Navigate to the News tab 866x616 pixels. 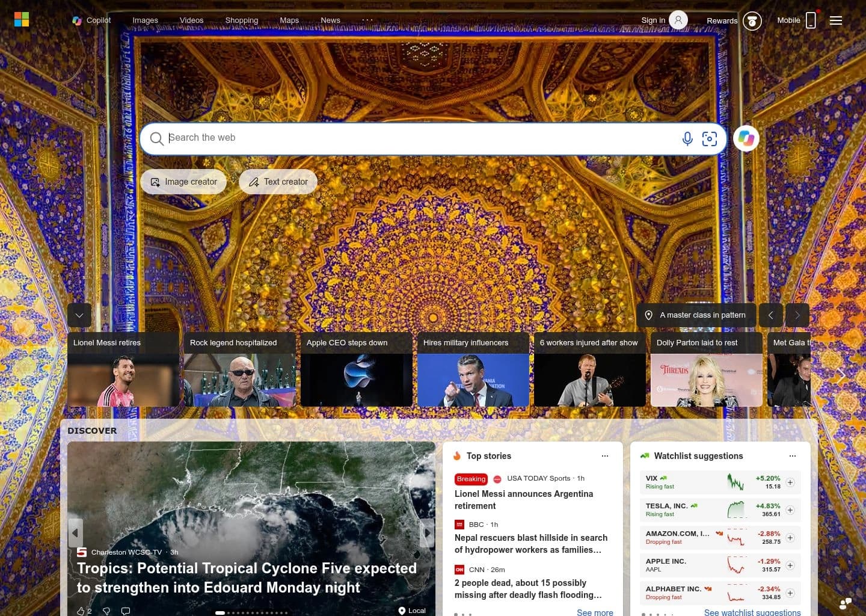tap(330, 20)
